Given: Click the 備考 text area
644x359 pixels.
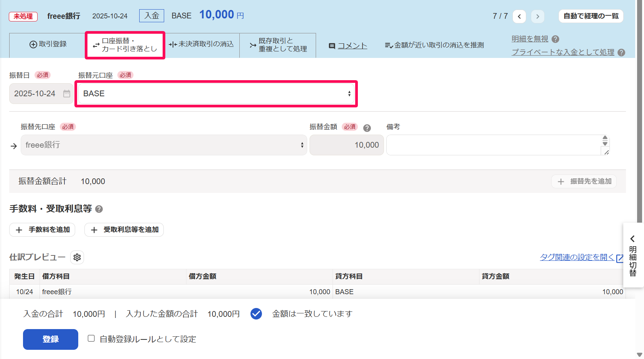Looking at the screenshot, I should (x=497, y=145).
